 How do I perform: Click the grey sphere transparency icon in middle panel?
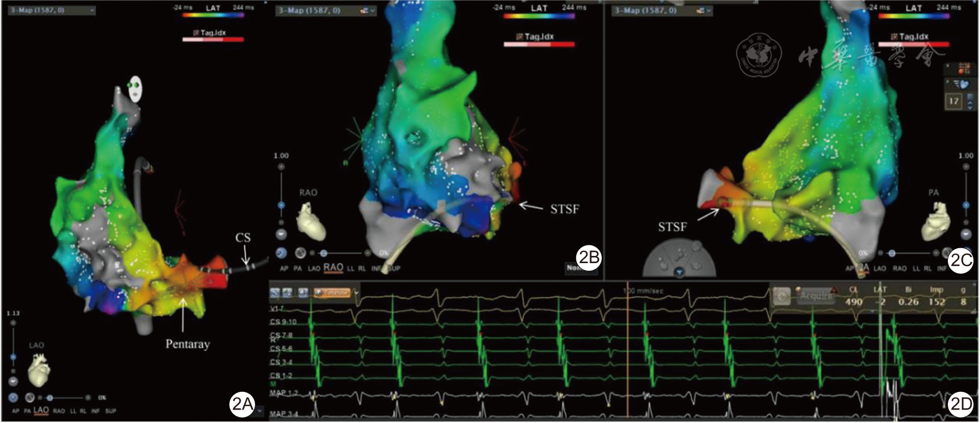click(300, 253)
